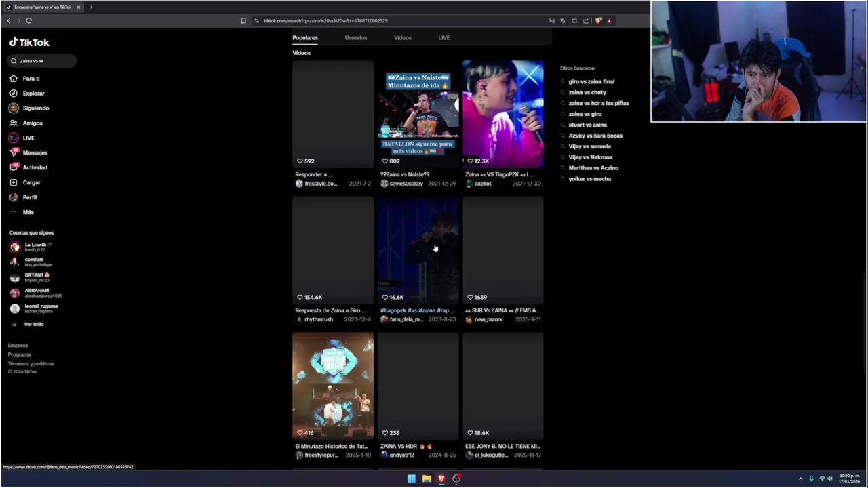Switch to the Populares tab
The width and height of the screenshot is (868, 488).
(305, 38)
